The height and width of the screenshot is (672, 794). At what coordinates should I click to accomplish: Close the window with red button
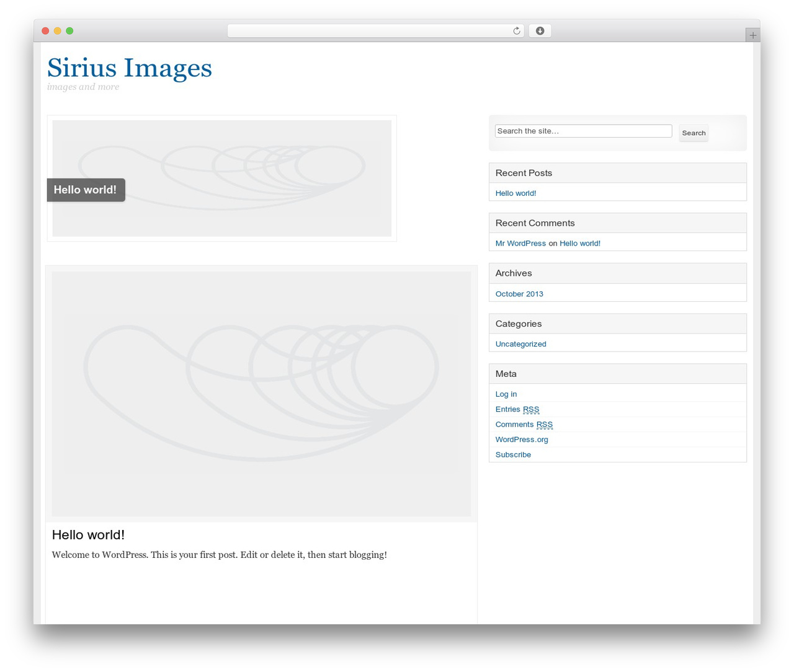pyautogui.click(x=45, y=31)
